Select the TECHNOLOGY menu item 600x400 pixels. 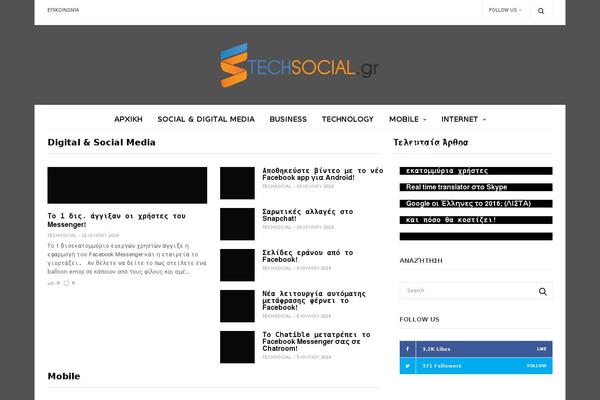click(347, 119)
